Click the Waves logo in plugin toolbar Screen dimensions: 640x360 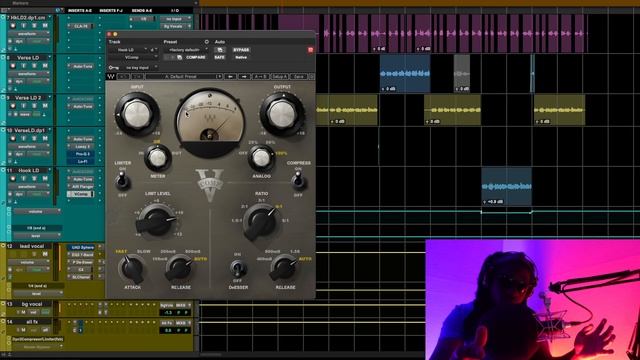(x=111, y=76)
